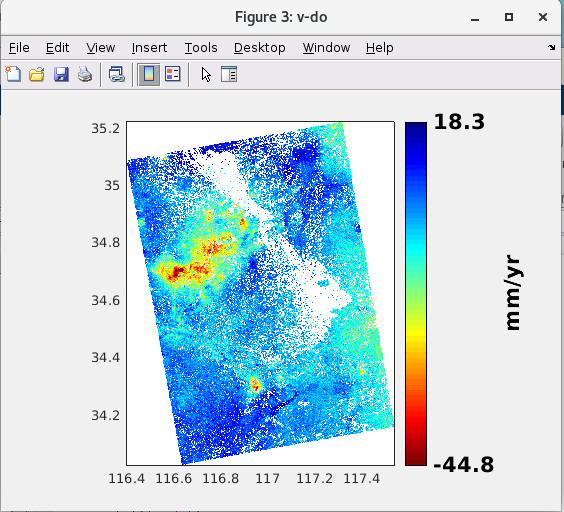
Task: Click colorbar minimum label -44.8
Action: 464,465
